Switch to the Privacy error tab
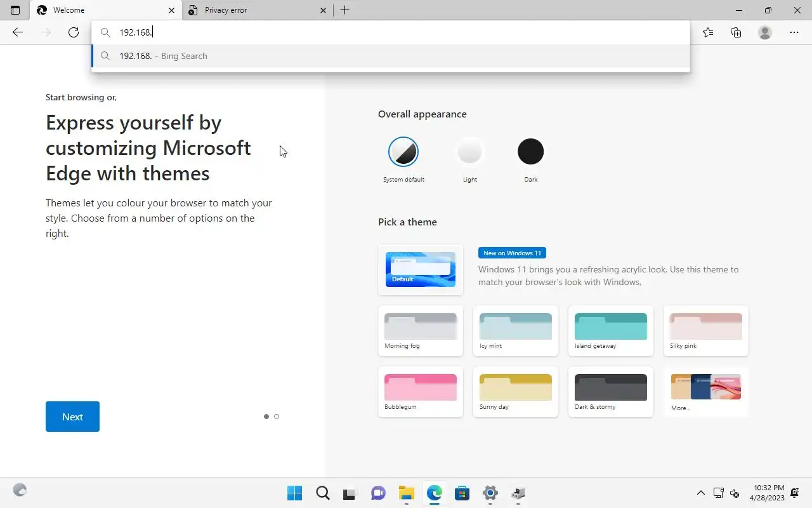Viewport: 812px width, 508px height. [258, 10]
